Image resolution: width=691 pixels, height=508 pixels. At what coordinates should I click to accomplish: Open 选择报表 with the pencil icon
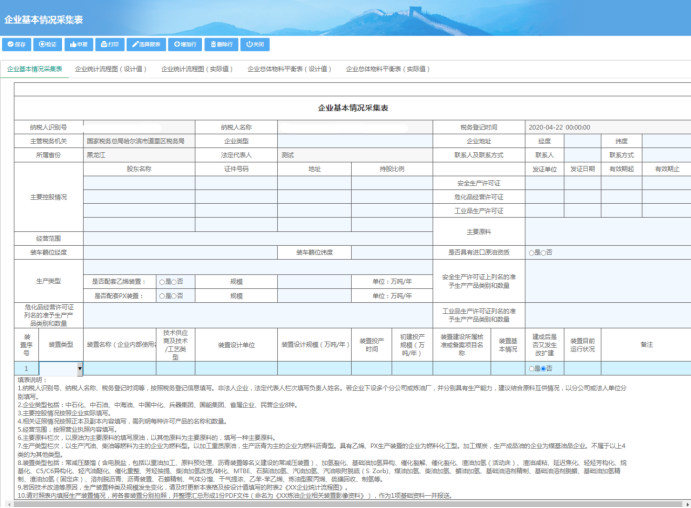coord(146,45)
